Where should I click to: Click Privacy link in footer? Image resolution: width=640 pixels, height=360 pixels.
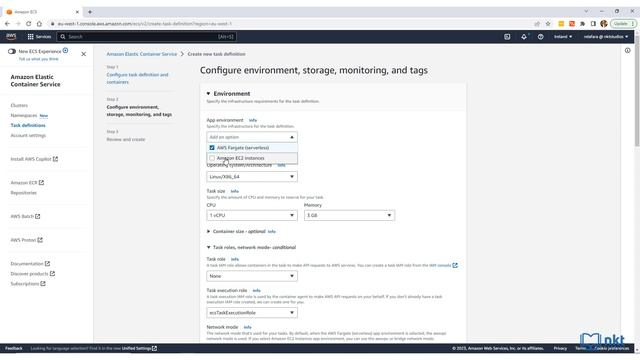[x=560, y=348]
